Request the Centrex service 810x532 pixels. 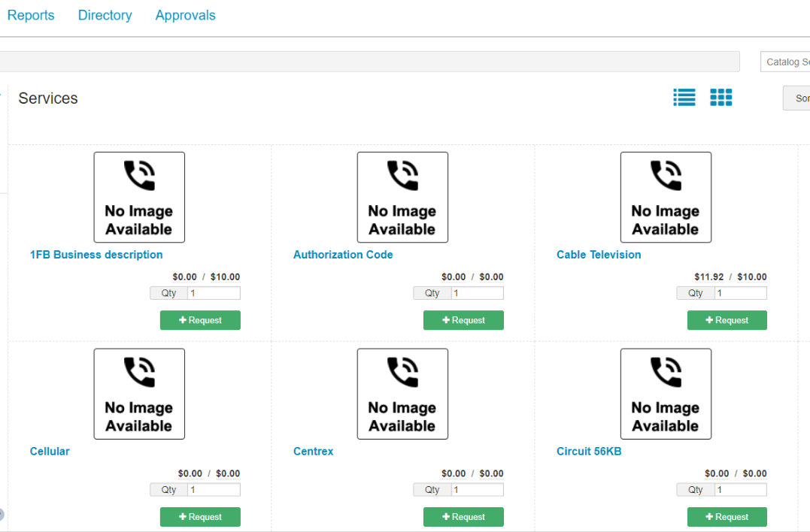pos(463,517)
